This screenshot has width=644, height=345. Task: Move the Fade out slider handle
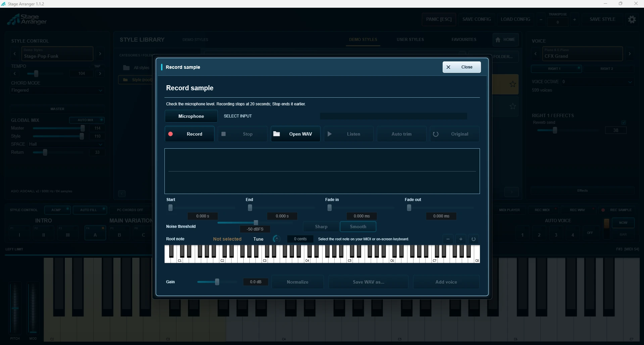(409, 208)
